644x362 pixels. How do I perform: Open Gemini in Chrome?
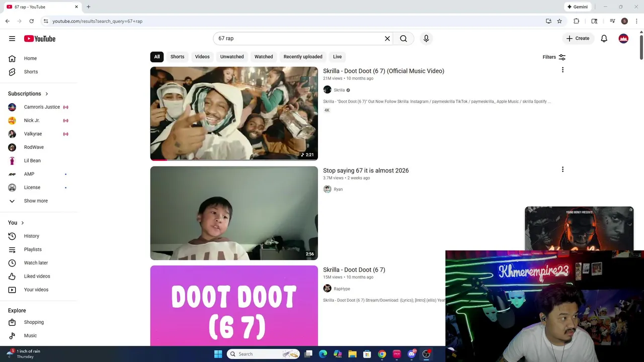pos(577,7)
